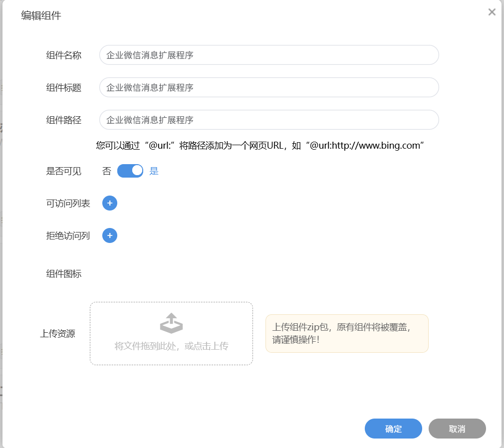504x448 pixels.
Task: Click the 编辑组件 dialog title
Action: [x=41, y=15]
